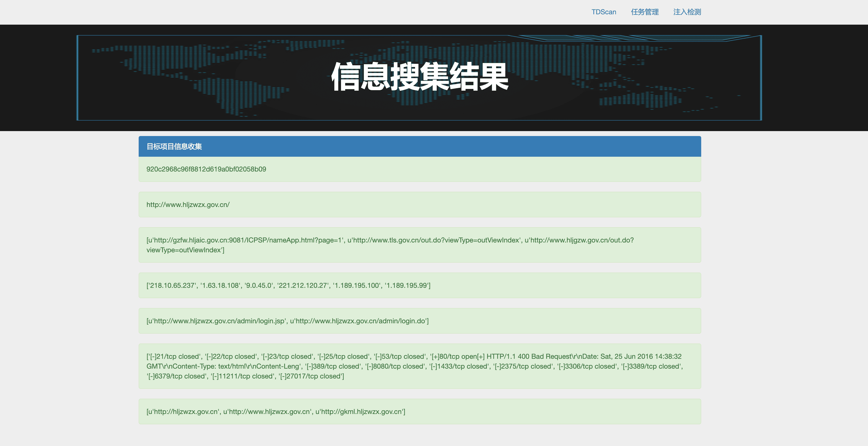Click the IP address 221.212.120.27
The height and width of the screenshot is (446, 868).
tap(302, 285)
